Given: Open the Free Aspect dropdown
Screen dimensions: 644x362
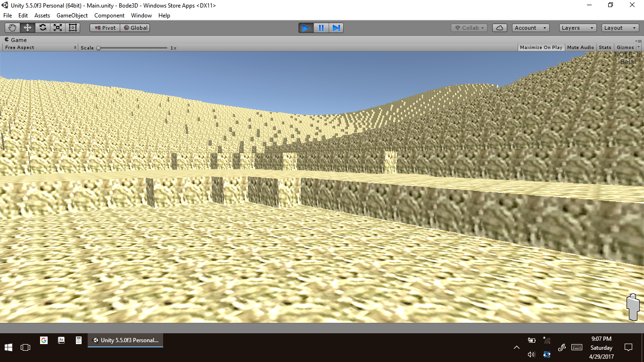Looking at the screenshot, I should (41, 48).
